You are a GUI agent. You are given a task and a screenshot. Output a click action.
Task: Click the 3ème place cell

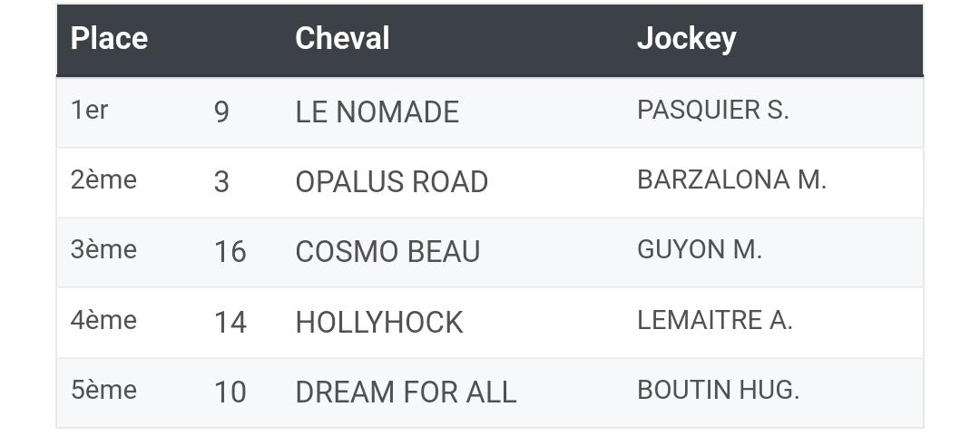[x=103, y=250]
